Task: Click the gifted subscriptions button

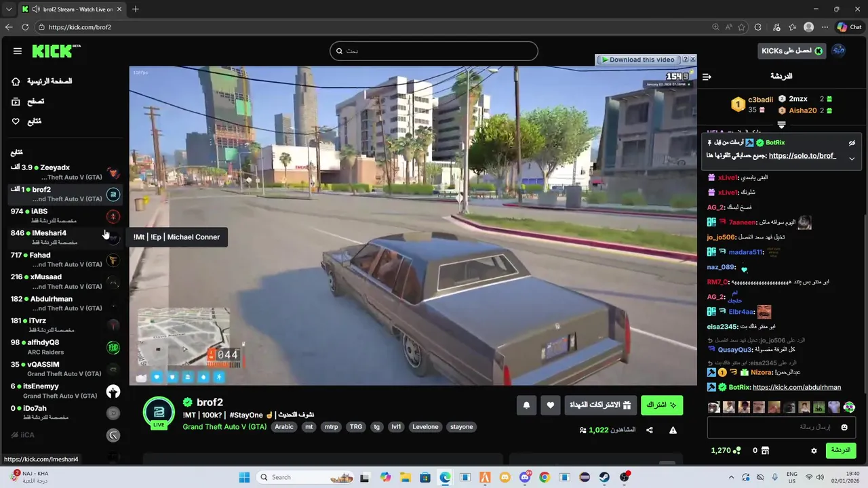Action: pyautogui.click(x=601, y=405)
